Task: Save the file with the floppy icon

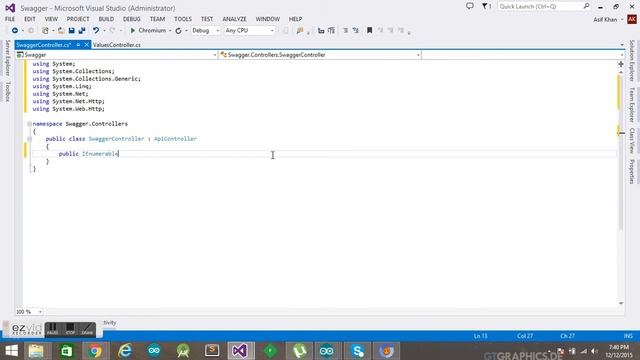Action: tap(71, 31)
